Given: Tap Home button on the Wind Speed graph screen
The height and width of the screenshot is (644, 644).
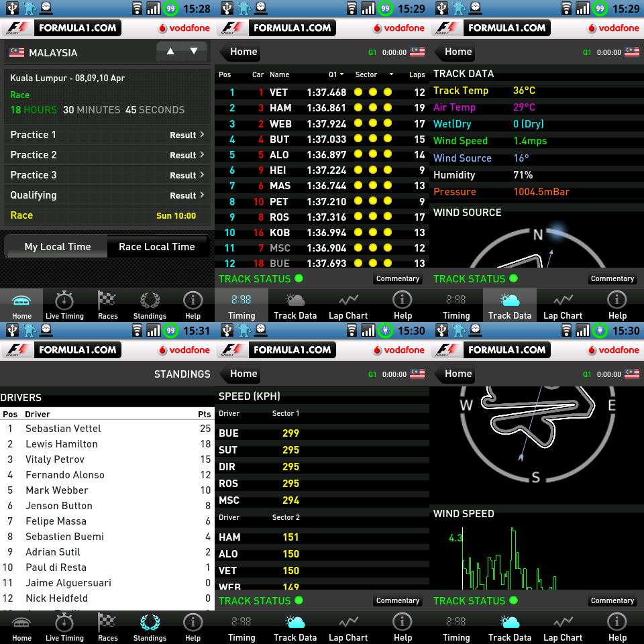Looking at the screenshot, I should pyautogui.click(x=455, y=374).
